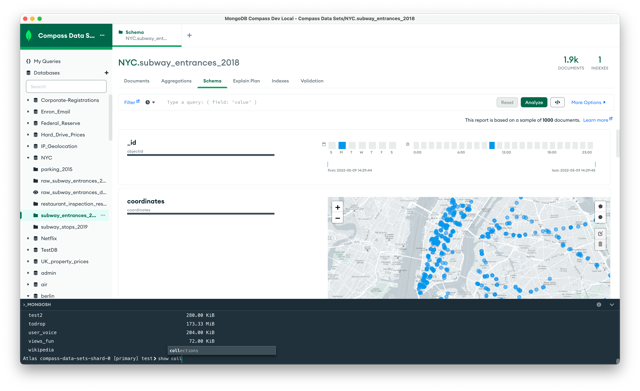Expand the TestDB database
This screenshot has height=391, width=640.
pos(28,250)
